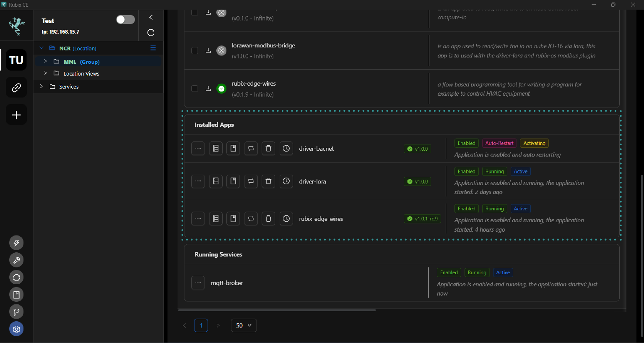644x343 pixels.
Task: Click the git branch sidebar icon
Action: [16, 312]
